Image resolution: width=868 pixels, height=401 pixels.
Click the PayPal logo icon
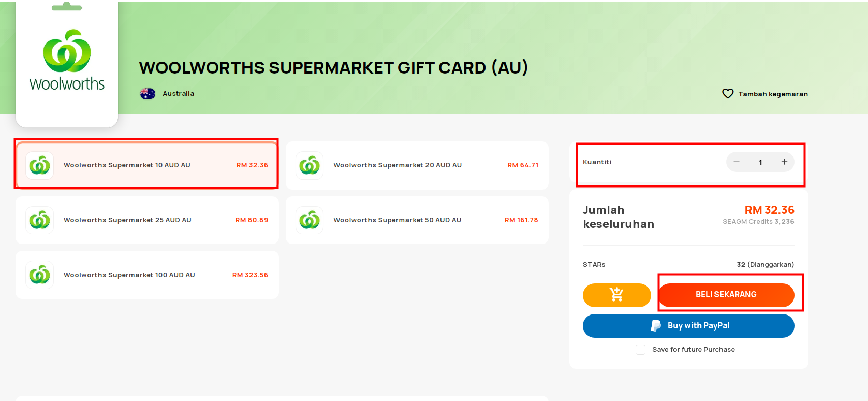point(656,326)
